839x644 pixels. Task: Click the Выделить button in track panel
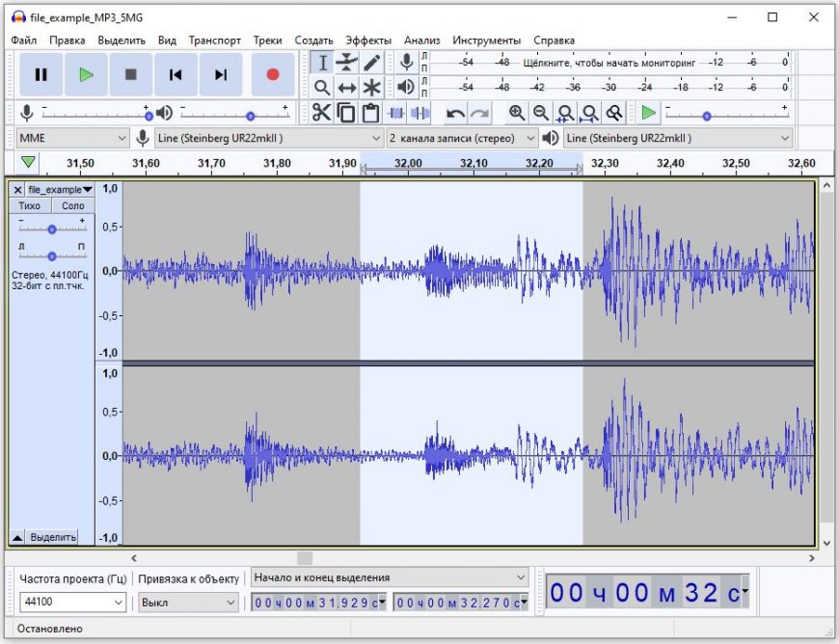pos(53,537)
